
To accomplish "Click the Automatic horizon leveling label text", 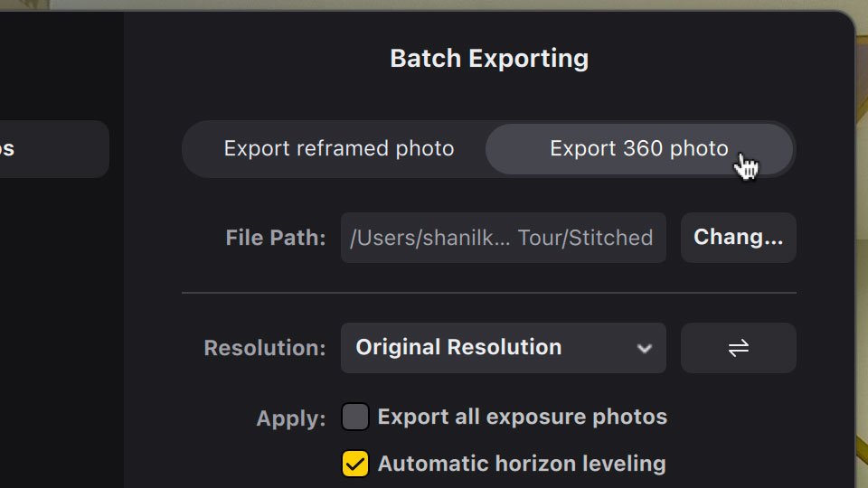I will click(522, 464).
